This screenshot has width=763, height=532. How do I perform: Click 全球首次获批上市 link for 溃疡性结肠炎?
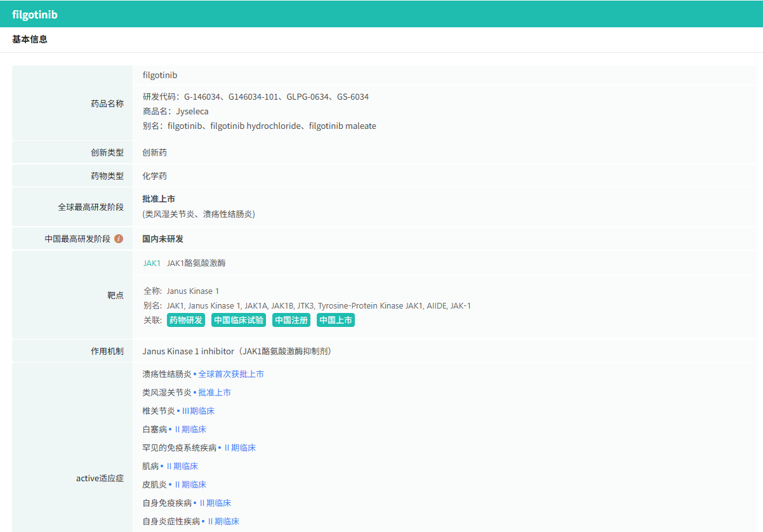click(231, 375)
